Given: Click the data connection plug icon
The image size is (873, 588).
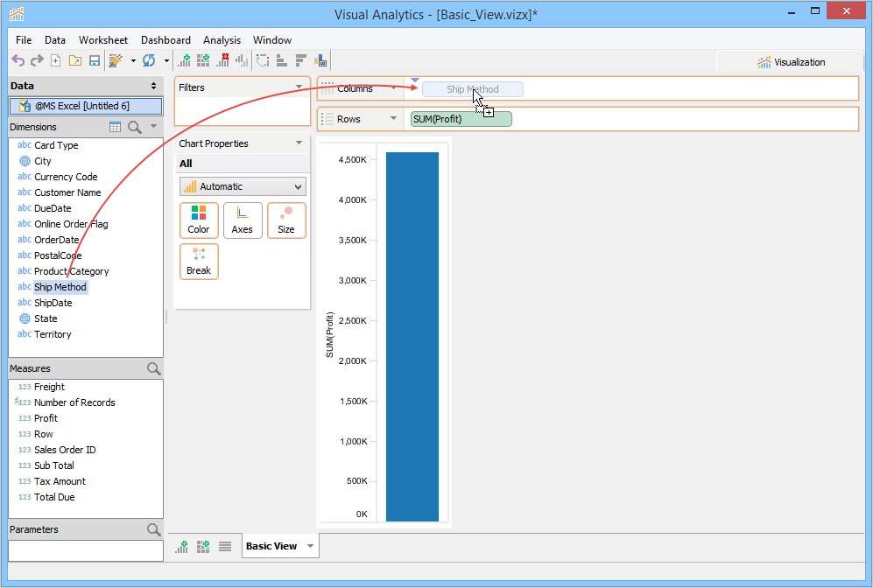Looking at the screenshot, I should pyautogui.click(x=116, y=60).
